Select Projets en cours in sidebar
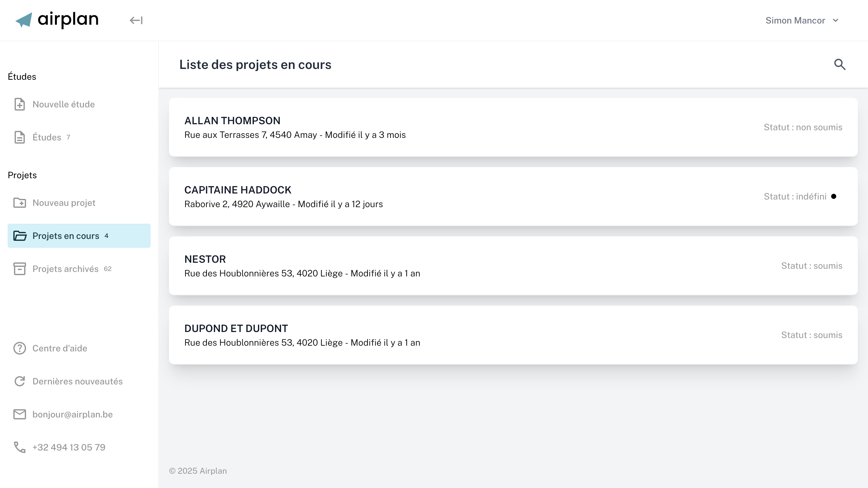The height and width of the screenshot is (488, 868). (x=66, y=235)
